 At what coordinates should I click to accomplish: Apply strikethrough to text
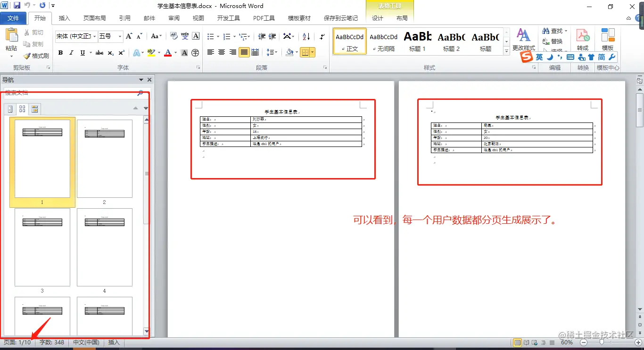point(99,53)
